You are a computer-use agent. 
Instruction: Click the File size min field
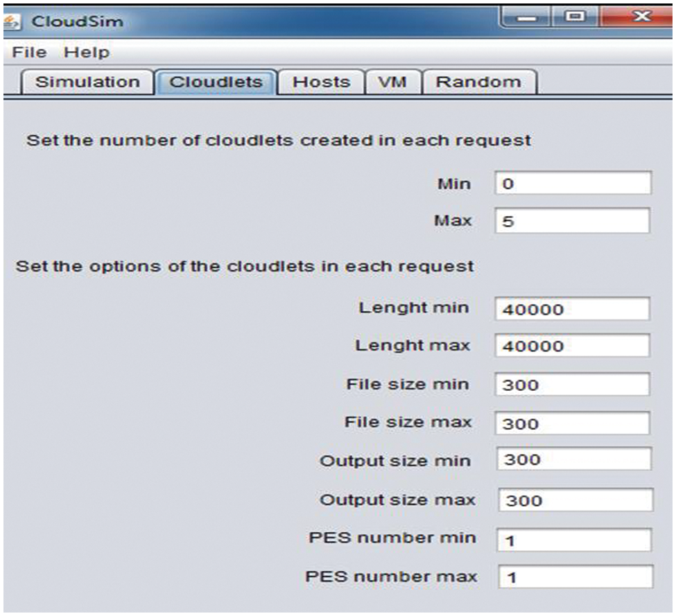pyautogui.click(x=573, y=385)
